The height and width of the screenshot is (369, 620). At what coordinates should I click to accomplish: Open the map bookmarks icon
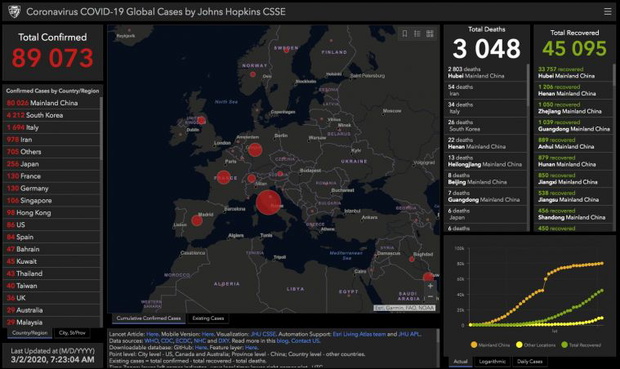(x=405, y=34)
